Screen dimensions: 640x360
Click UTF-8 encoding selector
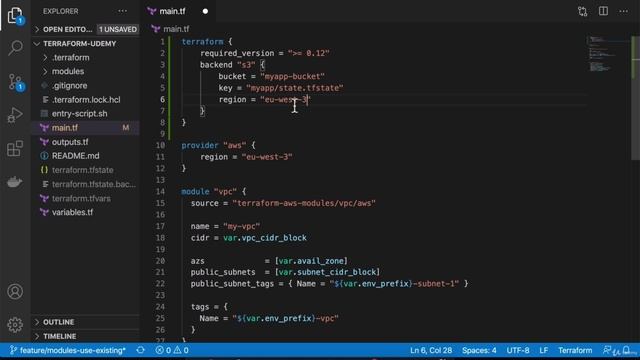(518, 350)
